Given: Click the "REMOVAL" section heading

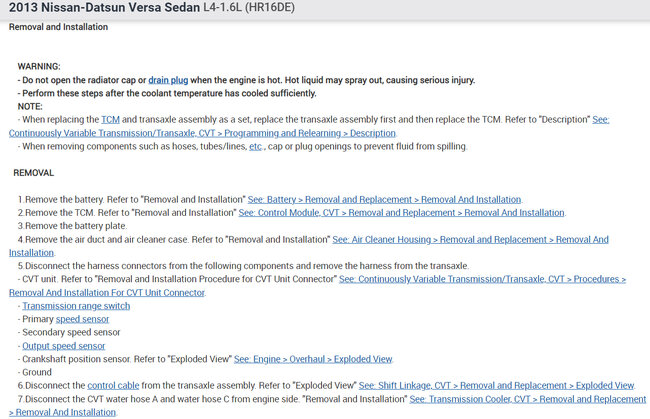Looking at the screenshot, I should (34, 173).
